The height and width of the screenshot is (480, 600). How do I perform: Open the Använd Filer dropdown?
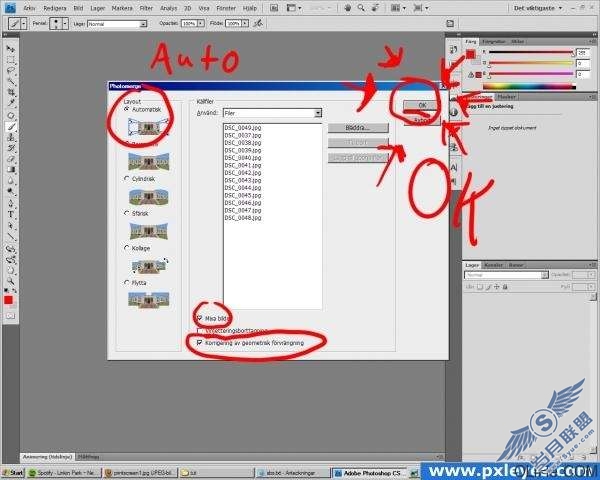click(272, 113)
